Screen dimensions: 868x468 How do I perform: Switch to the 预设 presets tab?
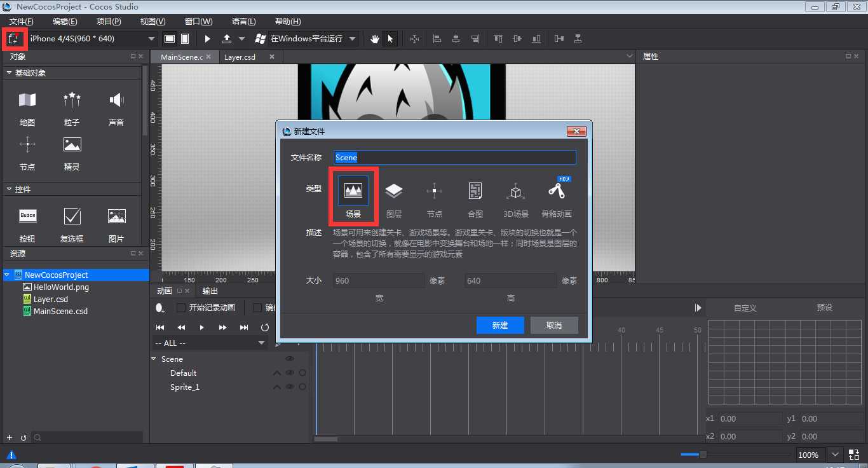point(824,308)
